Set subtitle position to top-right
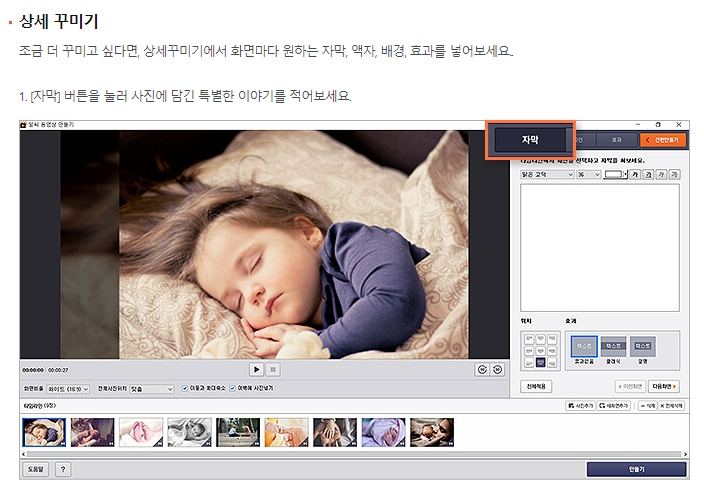 (552, 339)
